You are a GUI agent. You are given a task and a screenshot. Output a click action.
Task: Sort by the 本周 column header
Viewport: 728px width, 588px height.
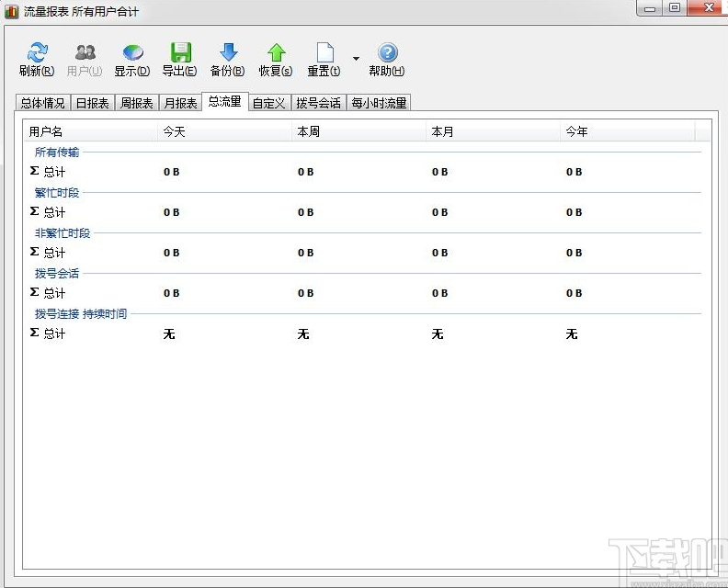(358, 131)
